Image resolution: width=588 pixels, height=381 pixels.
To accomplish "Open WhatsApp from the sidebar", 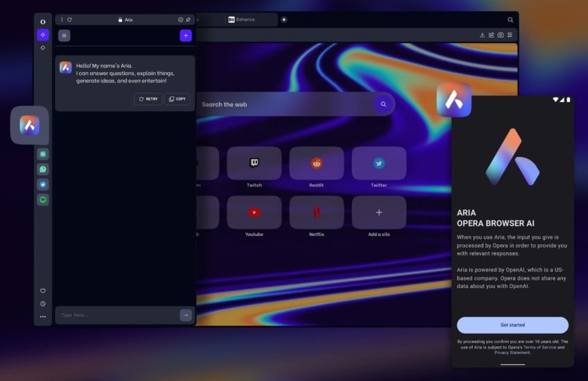I will 43,169.
